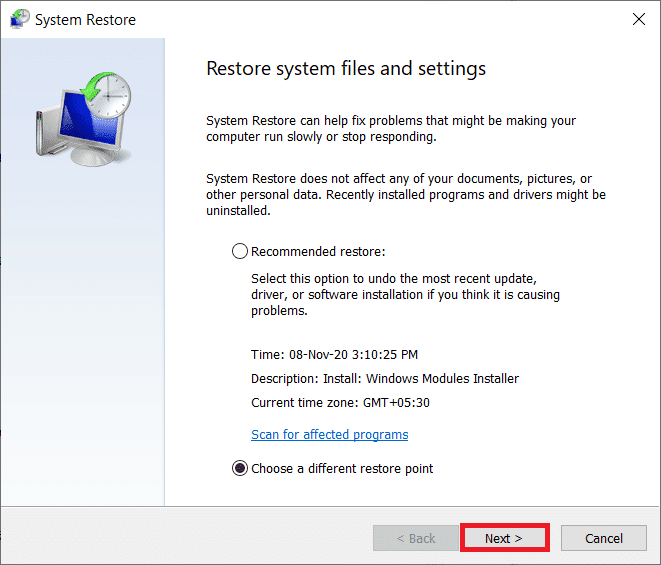Close the System Restore dialog

639,19
